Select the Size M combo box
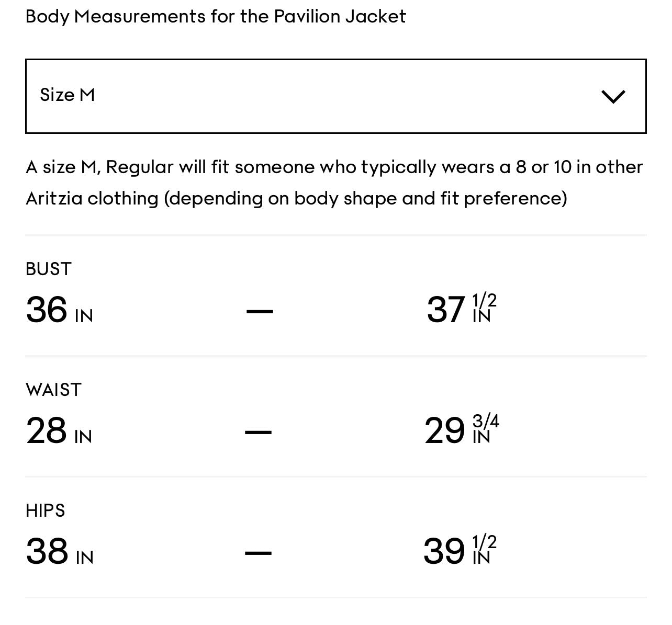Image resolution: width=672 pixels, height=625 pixels. pos(335,96)
